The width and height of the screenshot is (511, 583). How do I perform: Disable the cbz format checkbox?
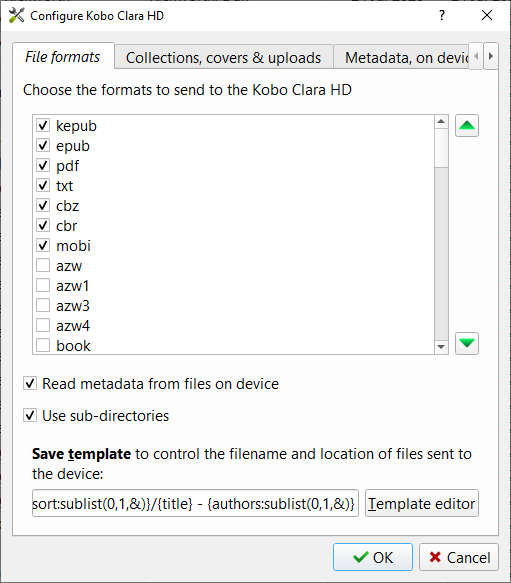tap(43, 206)
